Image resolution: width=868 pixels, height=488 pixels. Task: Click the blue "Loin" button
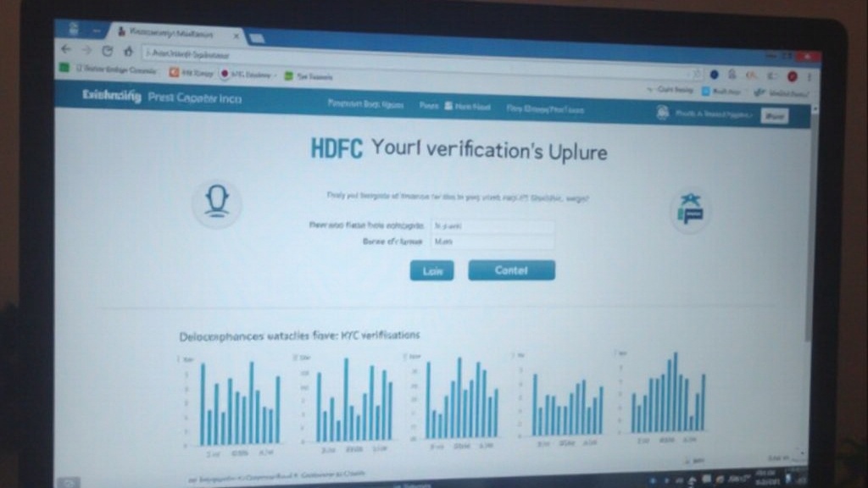431,270
